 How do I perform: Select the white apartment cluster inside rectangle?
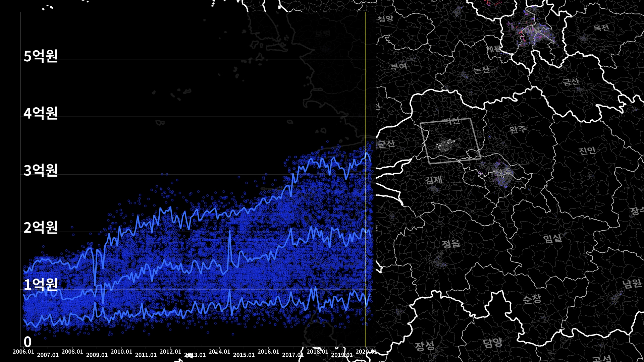point(445,145)
